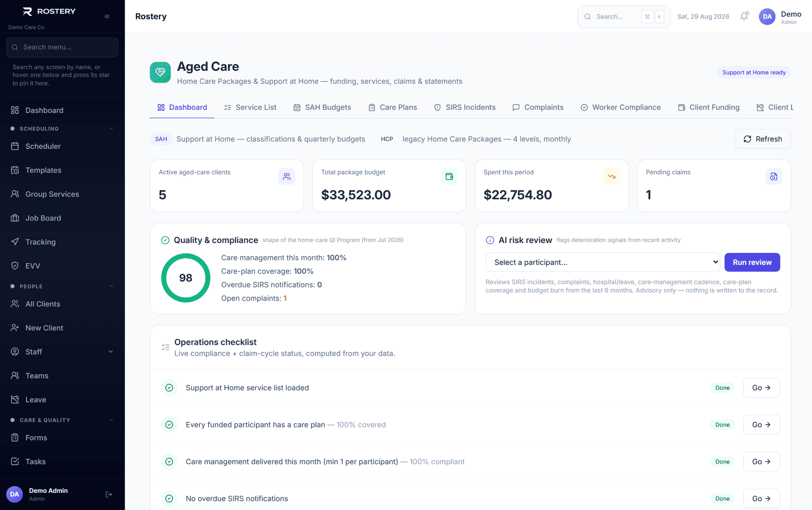Click the Aged Care heart logo icon
812x510 pixels.
(x=160, y=72)
